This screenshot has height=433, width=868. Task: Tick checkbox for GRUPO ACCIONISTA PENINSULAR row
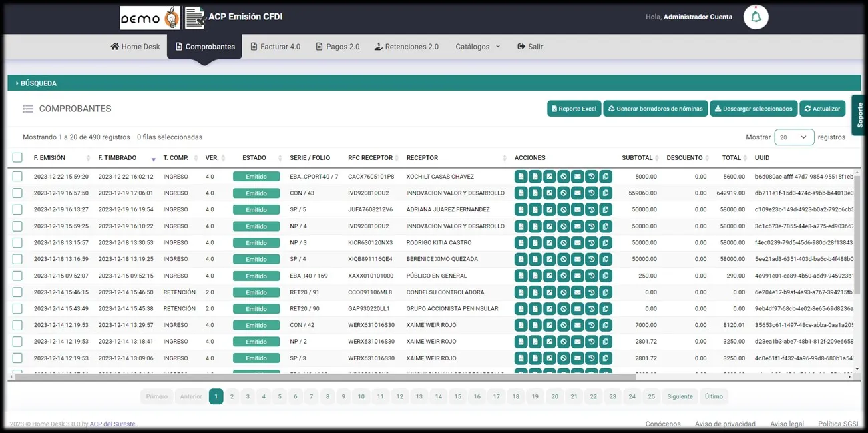17,309
